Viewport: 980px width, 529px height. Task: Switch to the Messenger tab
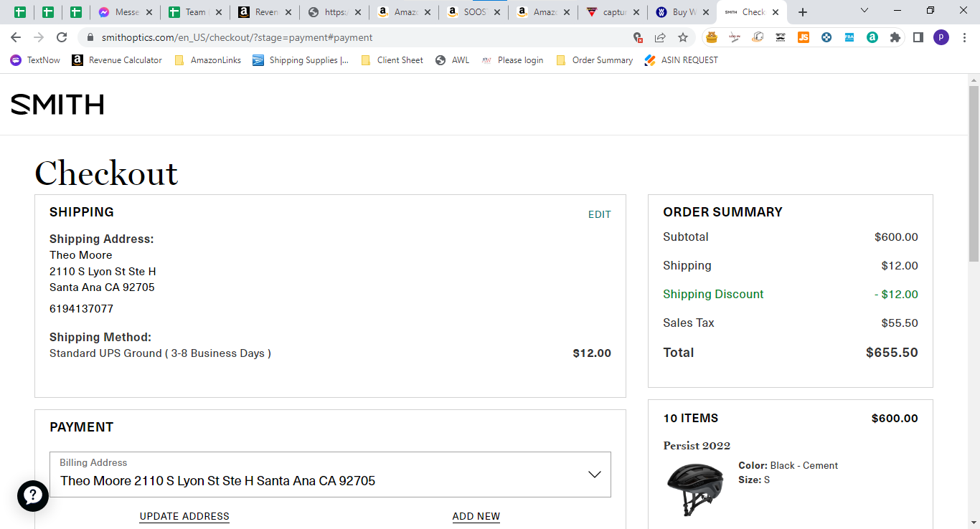125,12
